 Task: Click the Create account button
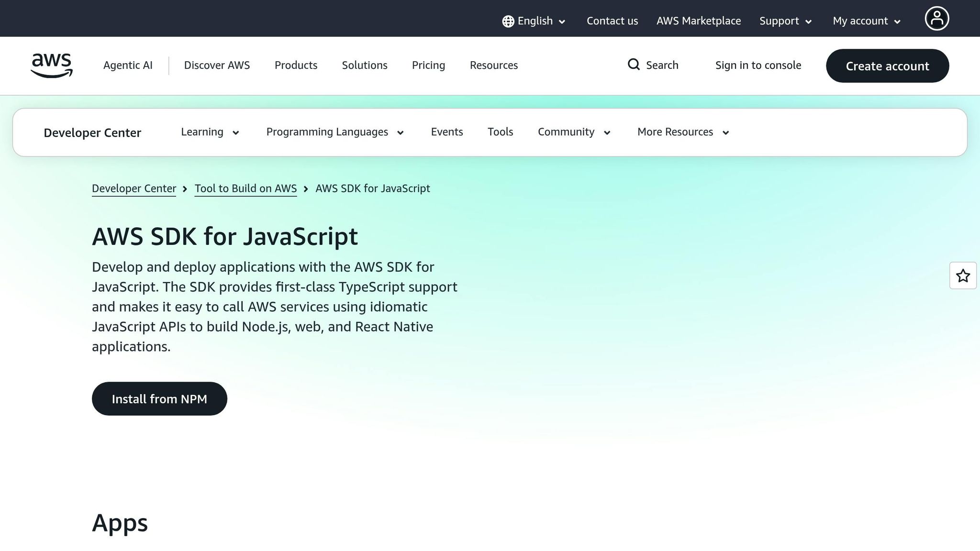pyautogui.click(x=887, y=66)
